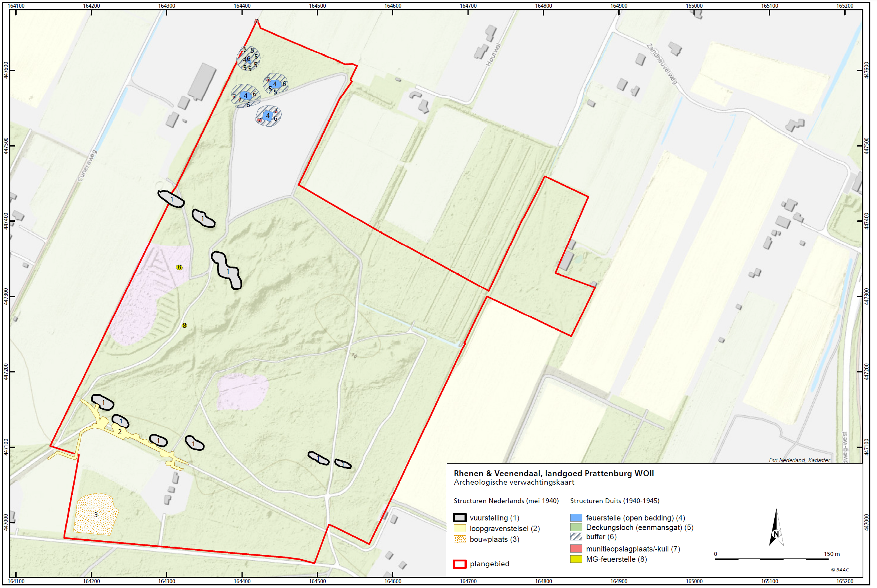Viewport: 877px width, 588px height.
Task: Click the green Deckungsloch legend swatch
Action: coord(576,527)
